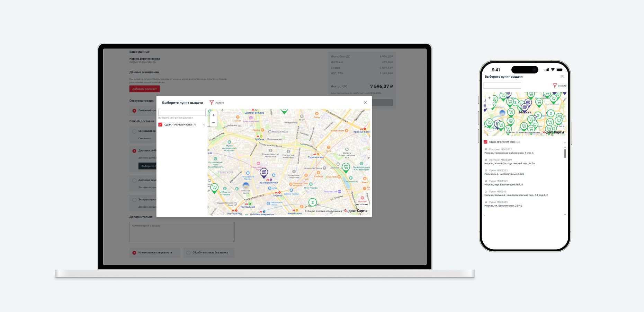Select the Нужен звонок специалиста radio button
The height and width of the screenshot is (312, 644).
click(134, 253)
